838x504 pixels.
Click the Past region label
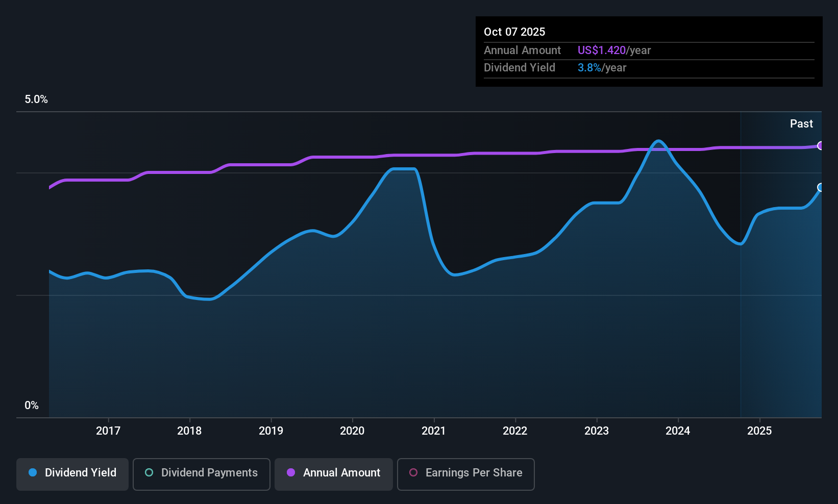pos(801,123)
